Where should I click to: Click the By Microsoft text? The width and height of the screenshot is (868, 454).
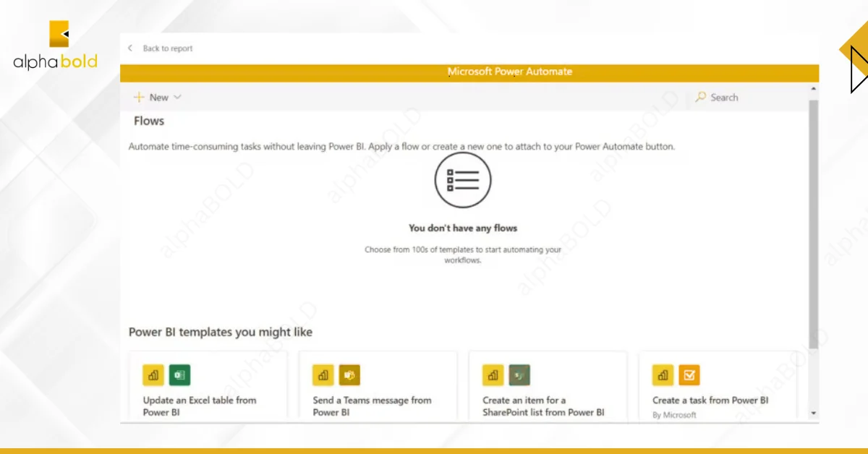(x=674, y=415)
